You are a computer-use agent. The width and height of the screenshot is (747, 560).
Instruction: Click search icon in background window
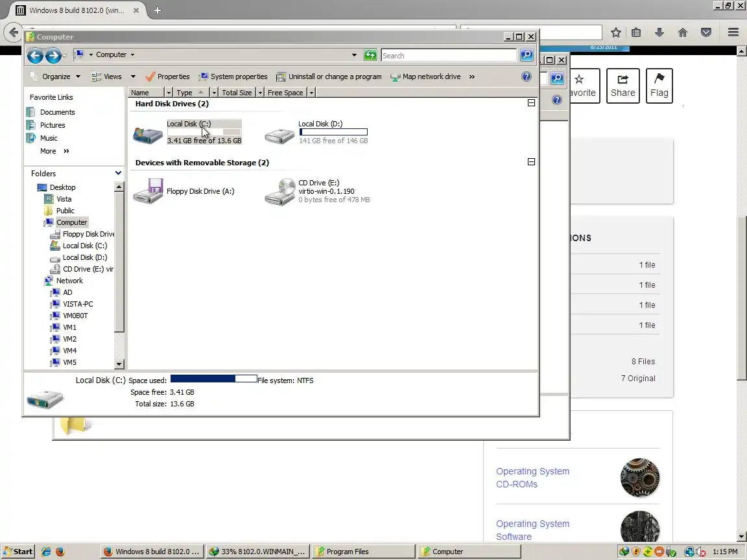[557, 78]
